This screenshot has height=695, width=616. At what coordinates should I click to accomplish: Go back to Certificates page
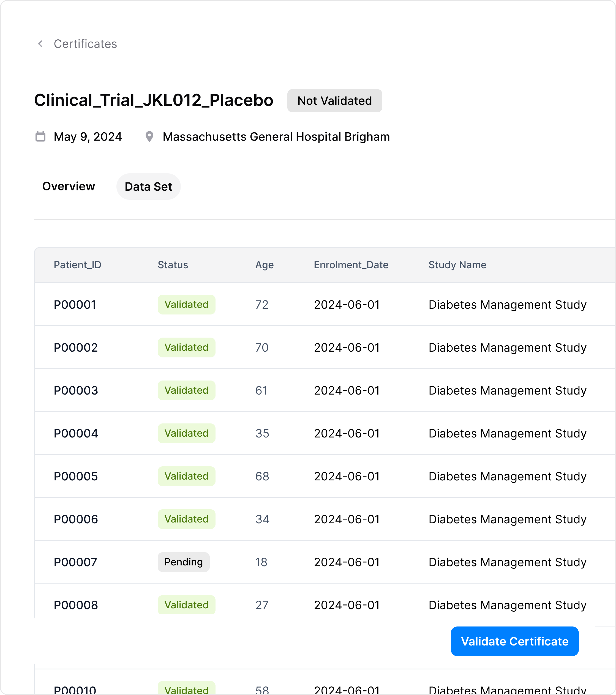(x=85, y=44)
